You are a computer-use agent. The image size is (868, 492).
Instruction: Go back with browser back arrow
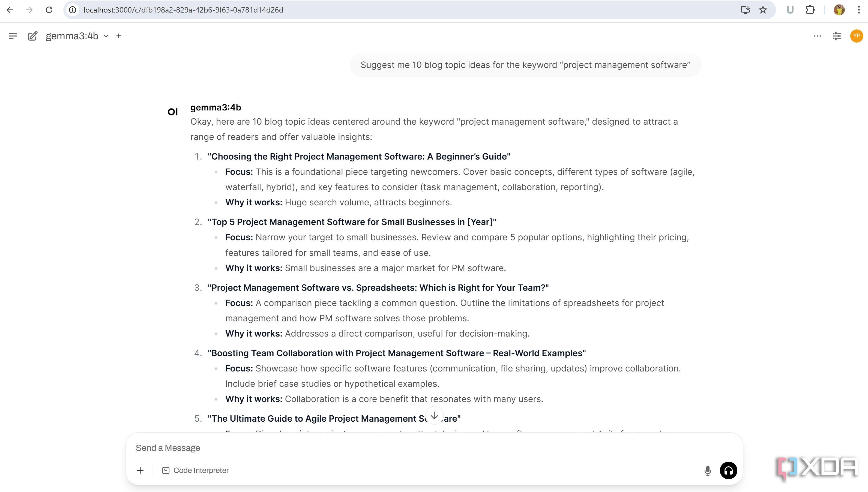coord(10,10)
